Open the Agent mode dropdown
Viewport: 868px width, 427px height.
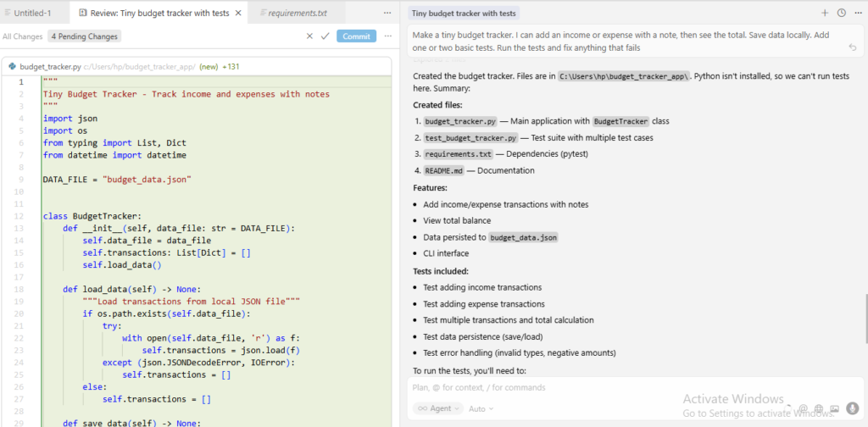[438, 408]
